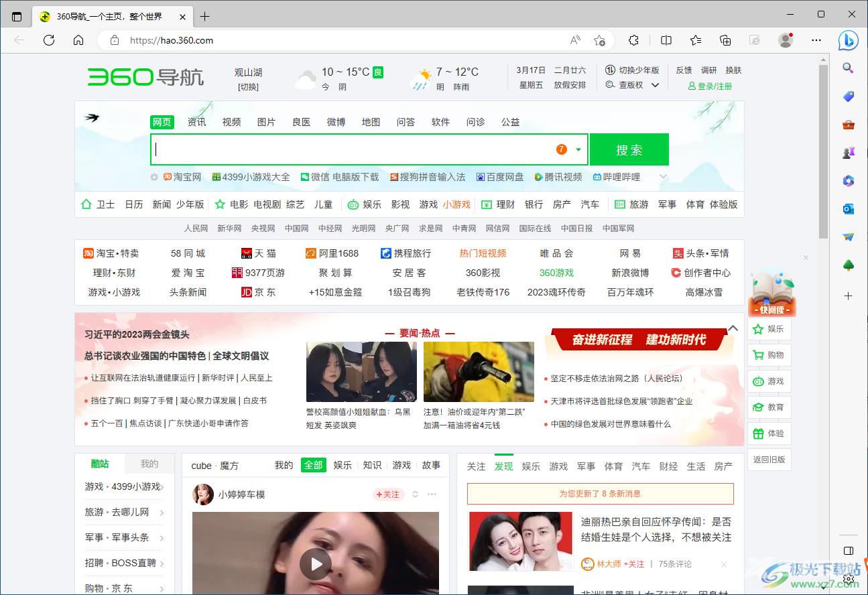Open the Collections icon
This screenshot has height=595, width=868.
click(725, 40)
